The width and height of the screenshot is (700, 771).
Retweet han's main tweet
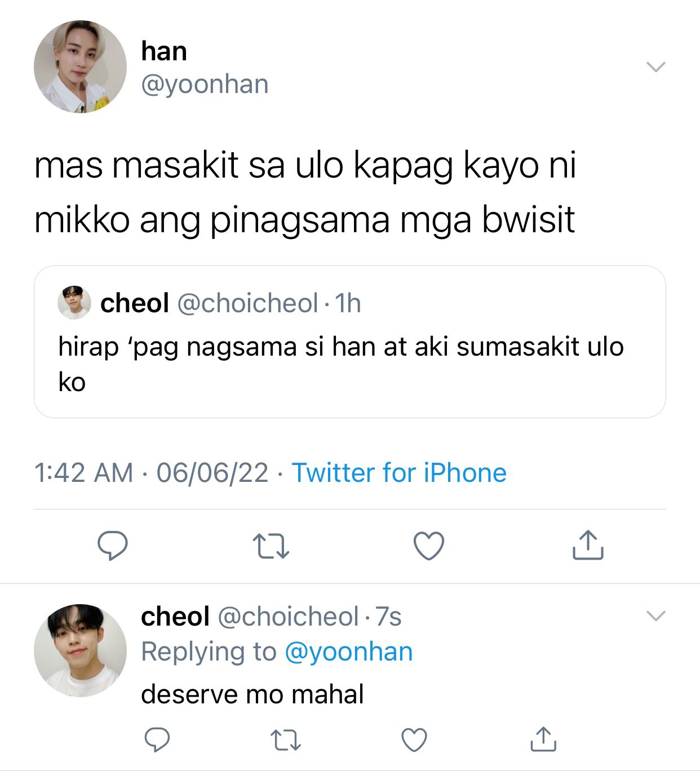[x=271, y=546]
